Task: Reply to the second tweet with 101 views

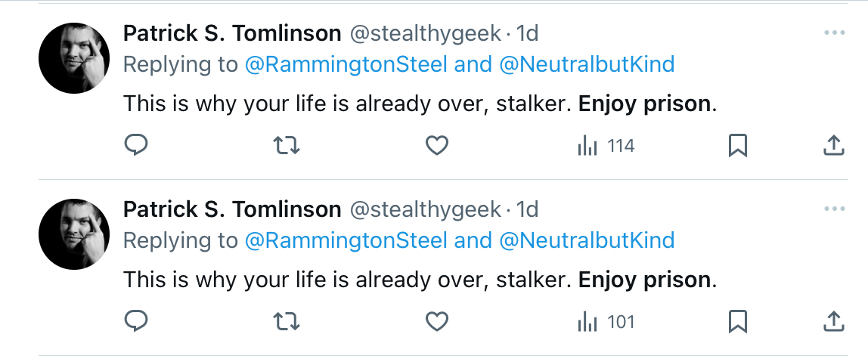Action: (135, 321)
